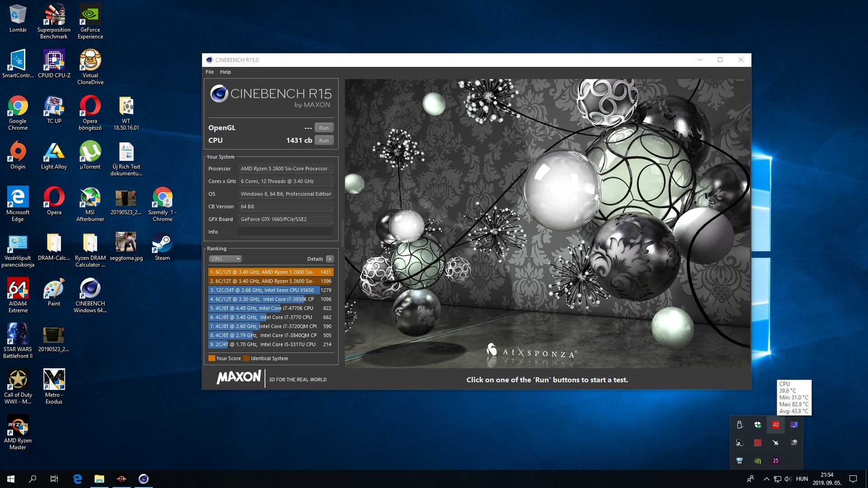Open the File menu

(210, 72)
